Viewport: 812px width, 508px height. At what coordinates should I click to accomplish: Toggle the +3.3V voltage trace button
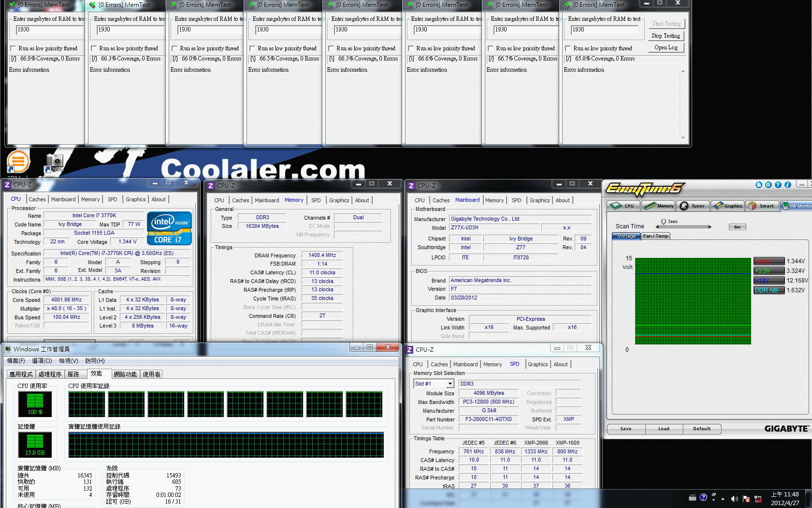pyautogui.click(x=768, y=271)
